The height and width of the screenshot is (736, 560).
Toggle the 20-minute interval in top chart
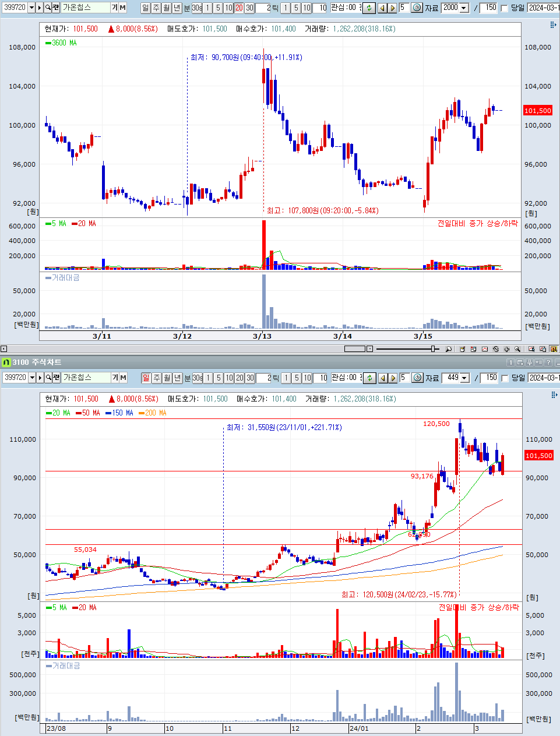point(239,8)
